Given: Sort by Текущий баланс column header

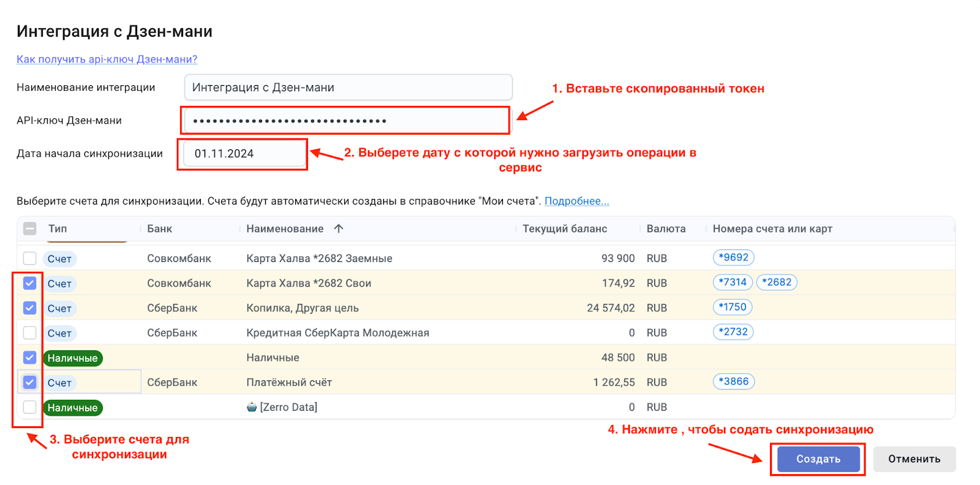Looking at the screenshot, I should [564, 228].
